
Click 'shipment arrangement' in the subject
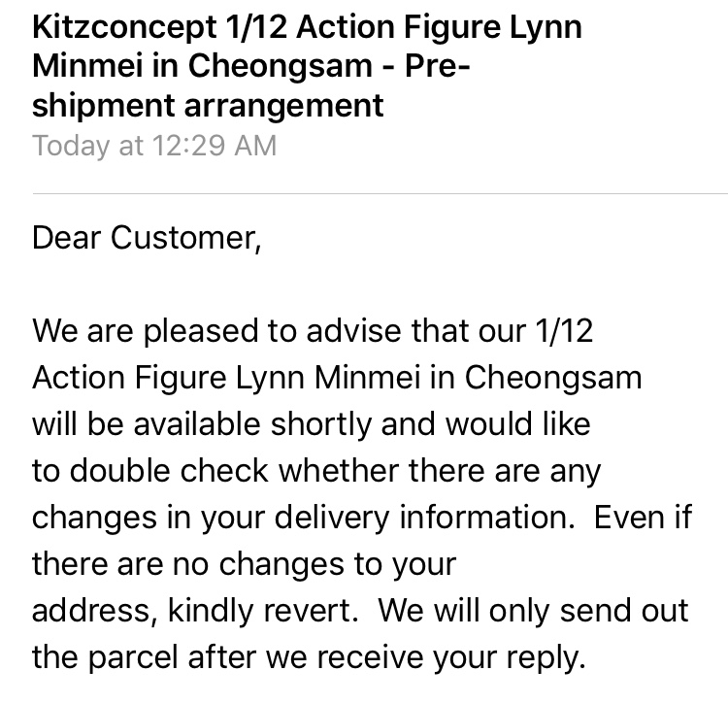(x=208, y=106)
